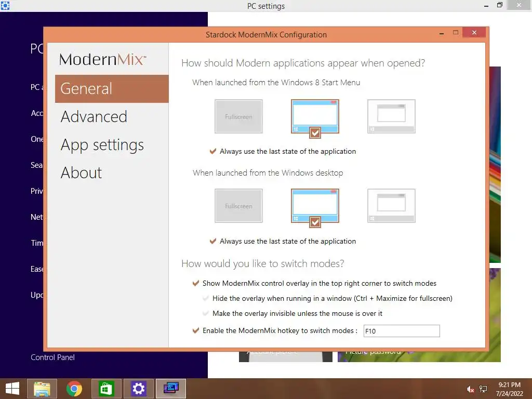Open the Windows Start button

click(12, 389)
